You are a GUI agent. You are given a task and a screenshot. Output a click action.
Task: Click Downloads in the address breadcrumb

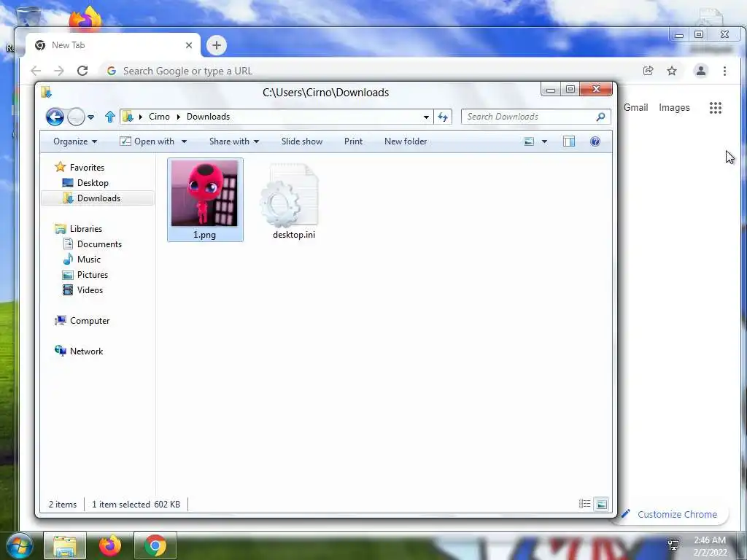(x=208, y=117)
